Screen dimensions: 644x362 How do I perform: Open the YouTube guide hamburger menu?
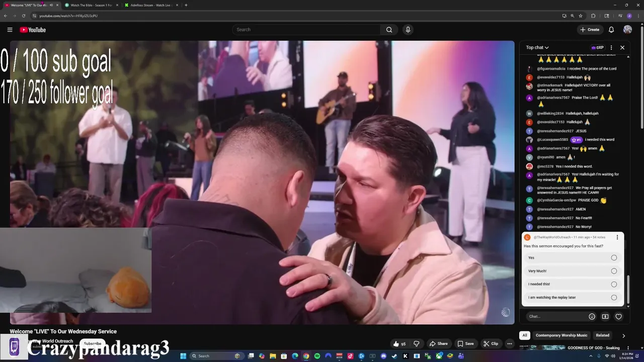[10, 30]
